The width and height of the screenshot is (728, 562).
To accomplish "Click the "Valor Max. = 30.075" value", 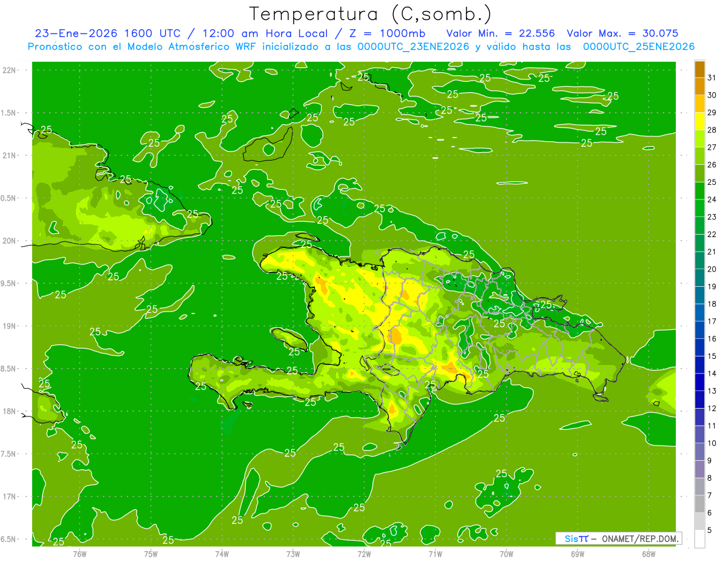I will pyautogui.click(x=622, y=33).
